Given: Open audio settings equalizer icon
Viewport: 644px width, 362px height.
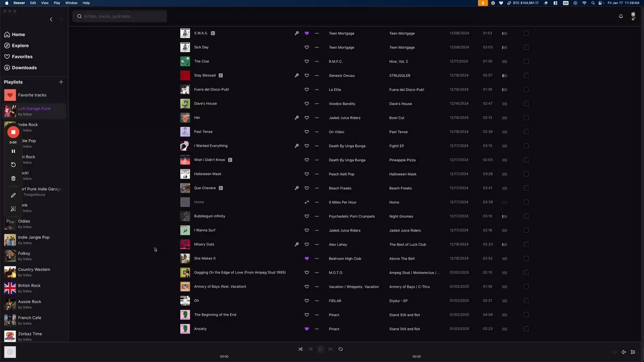Looking at the screenshot, I should point(633,352).
